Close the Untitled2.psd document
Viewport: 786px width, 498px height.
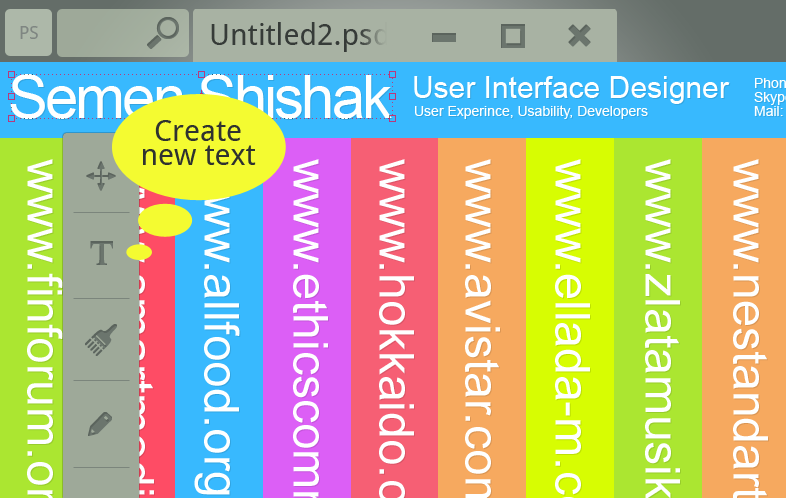pyautogui.click(x=579, y=36)
